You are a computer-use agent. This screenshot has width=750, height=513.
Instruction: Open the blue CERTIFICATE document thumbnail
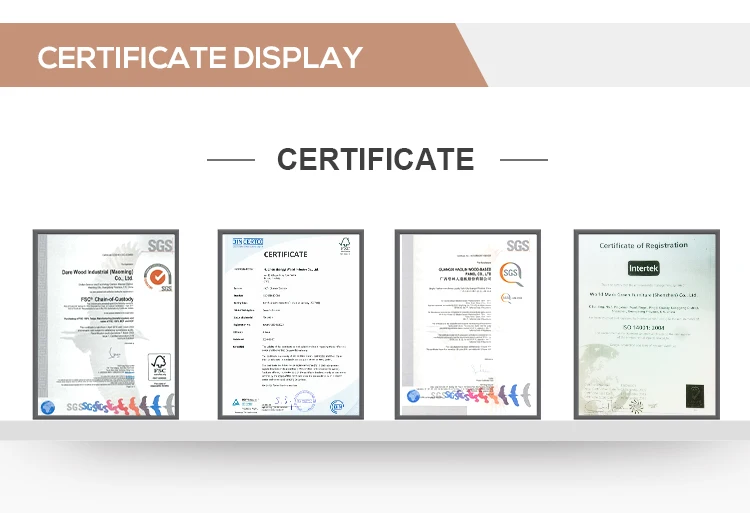(291, 325)
